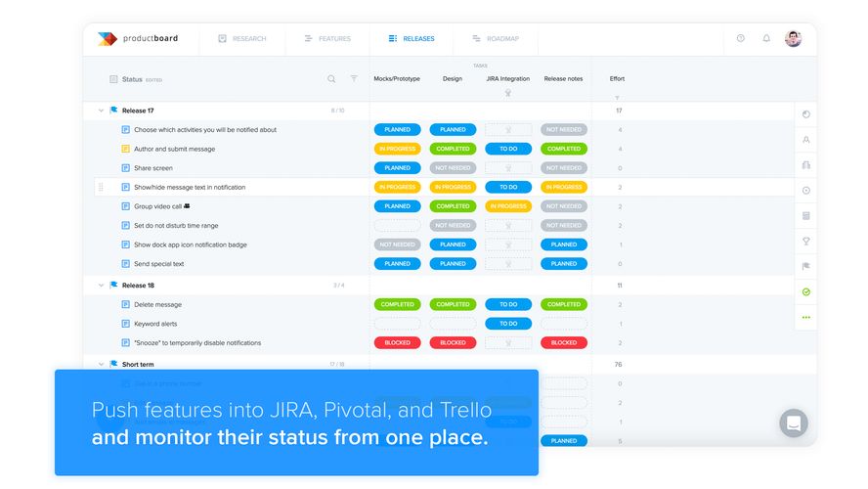Open the 'Send special text' feature
The height and width of the screenshot is (489, 868).
coord(159,264)
